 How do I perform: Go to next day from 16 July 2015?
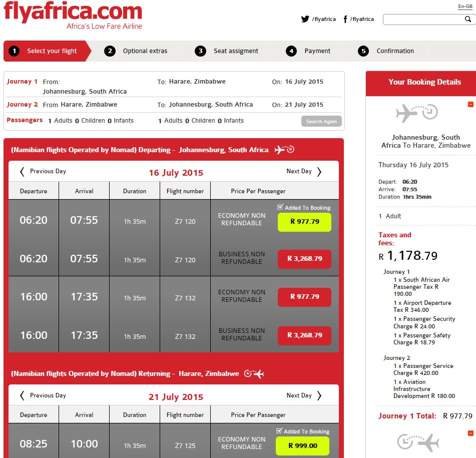pyautogui.click(x=304, y=172)
